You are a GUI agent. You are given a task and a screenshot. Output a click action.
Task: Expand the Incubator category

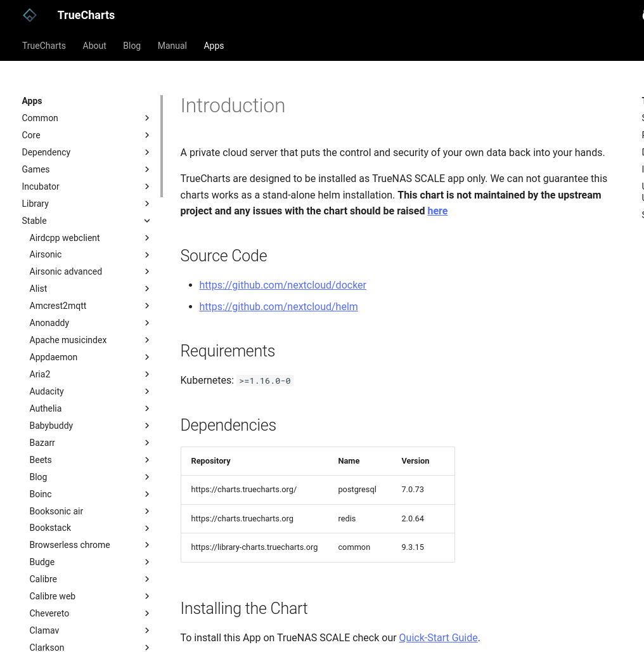coord(146,186)
